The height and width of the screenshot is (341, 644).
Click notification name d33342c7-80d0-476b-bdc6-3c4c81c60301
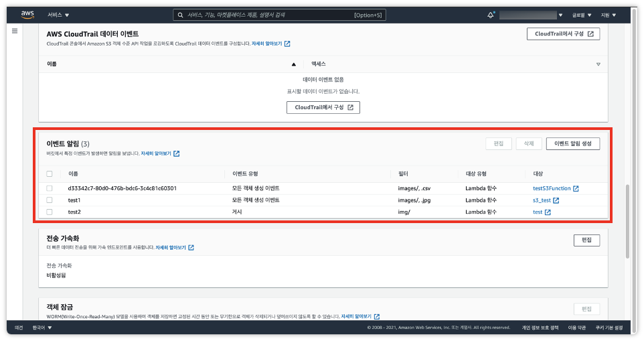123,188
